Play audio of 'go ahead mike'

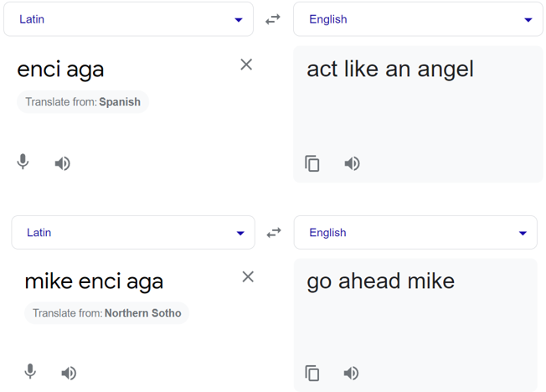pos(351,374)
